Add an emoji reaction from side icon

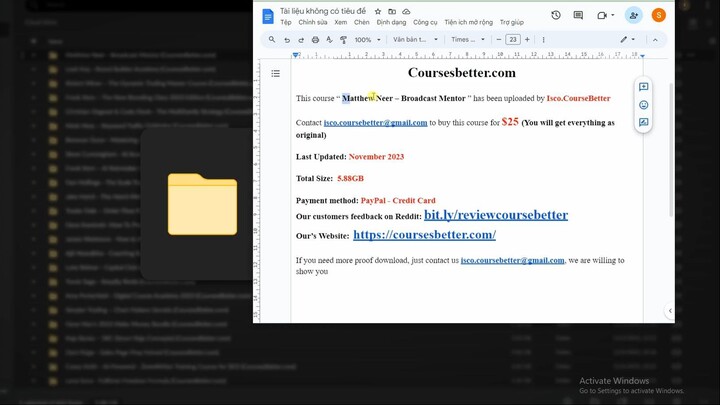click(x=643, y=105)
